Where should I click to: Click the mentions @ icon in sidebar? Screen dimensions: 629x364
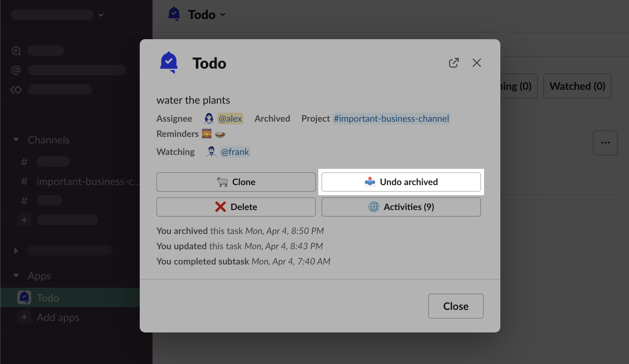point(16,70)
